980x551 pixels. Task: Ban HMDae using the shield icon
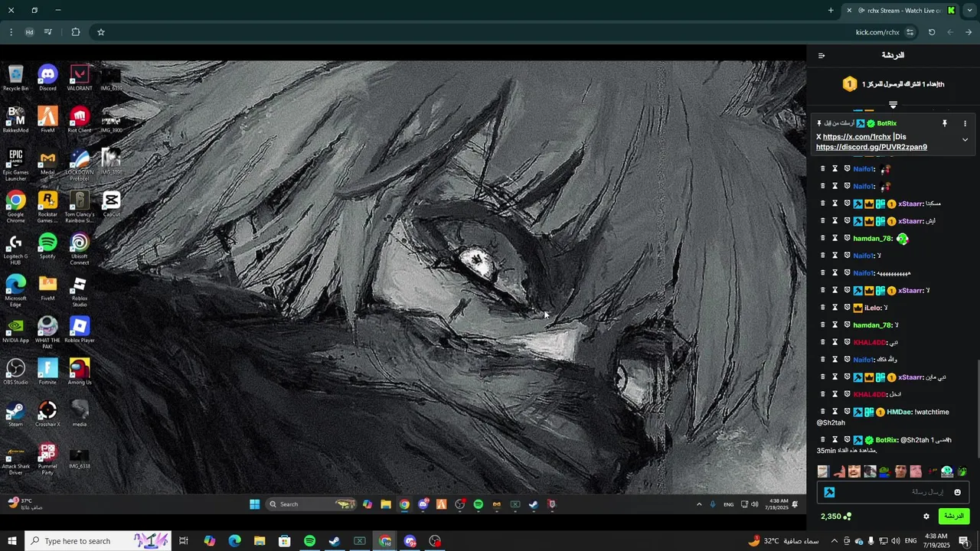(848, 412)
